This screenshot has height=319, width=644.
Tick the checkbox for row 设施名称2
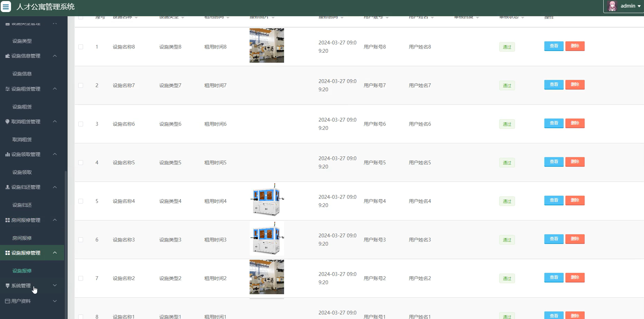pyautogui.click(x=81, y=278)
